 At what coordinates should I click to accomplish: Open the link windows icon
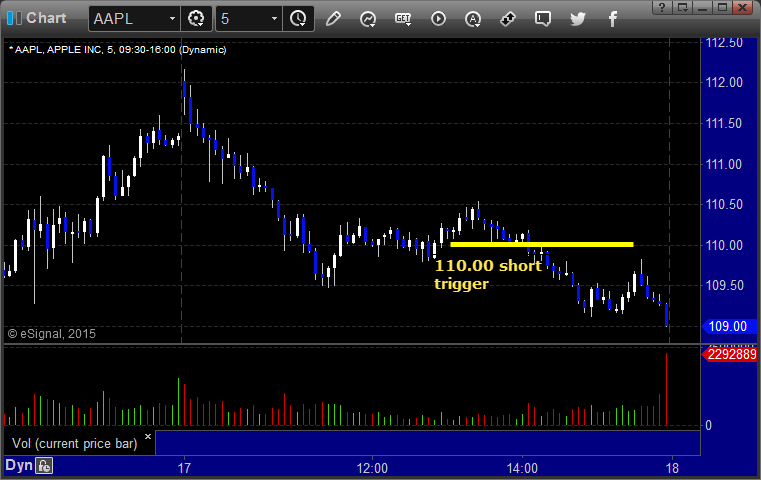pos(508,19)
